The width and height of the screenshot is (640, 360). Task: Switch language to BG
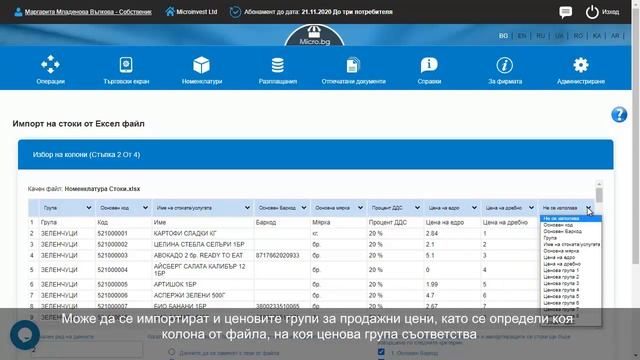pos(503,36)
